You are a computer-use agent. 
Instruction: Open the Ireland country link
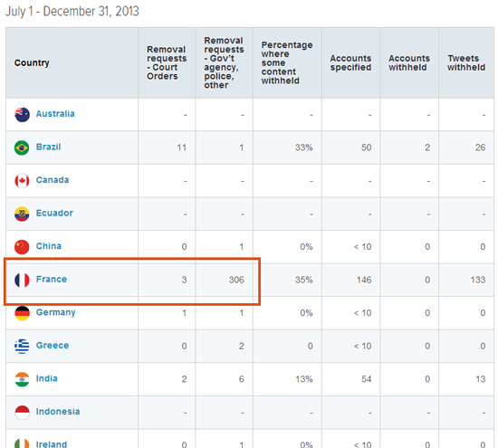52,443
